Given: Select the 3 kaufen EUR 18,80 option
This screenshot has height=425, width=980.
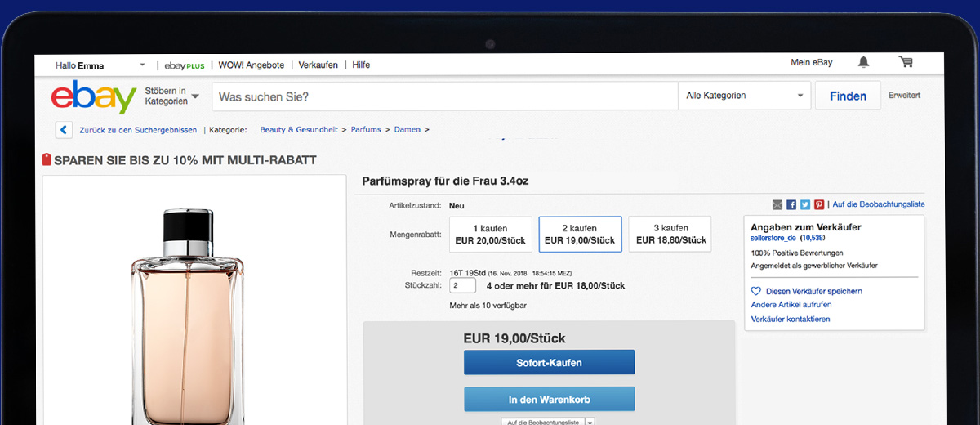Looking at the screenshot, I should pyautogui.click(x=670, y=234).
